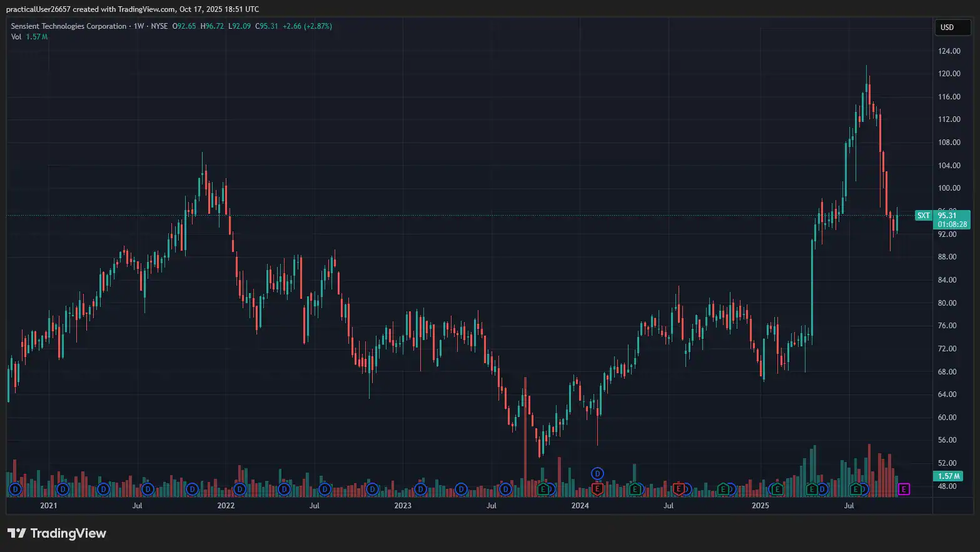Viewport: 980px width, 552px height.
Task: Click the raised dividend D marker above 2024
Action: (597, 474)
